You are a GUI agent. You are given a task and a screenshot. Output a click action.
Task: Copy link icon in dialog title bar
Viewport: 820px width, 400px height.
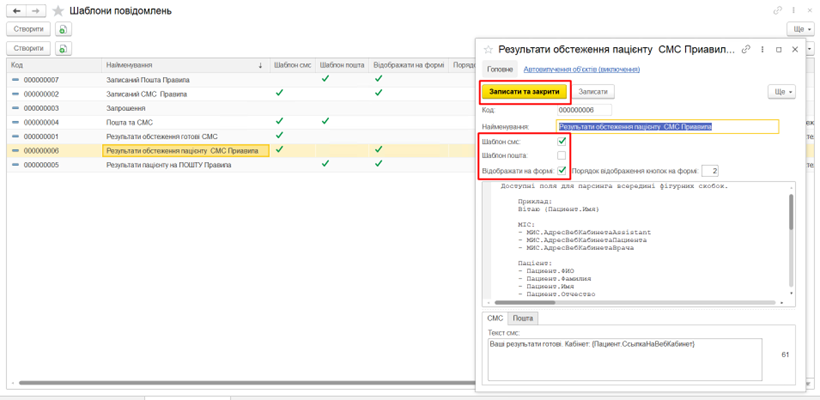click(x=746, y=49)
